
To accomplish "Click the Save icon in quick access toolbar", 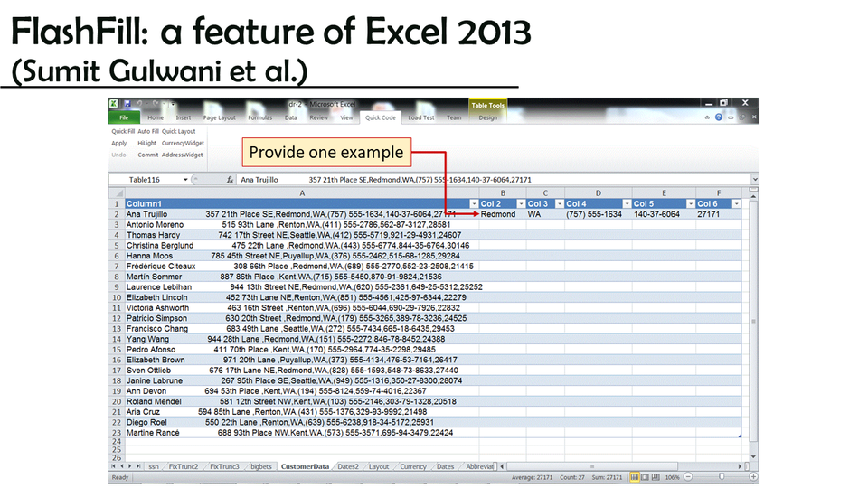I will pos(126,104).
